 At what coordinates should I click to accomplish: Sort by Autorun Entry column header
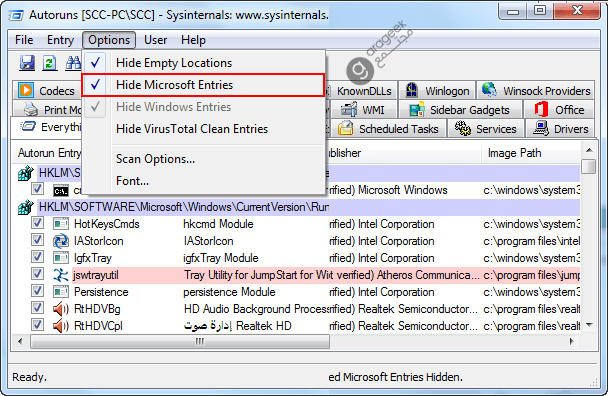pyautogui.click(x=48, y=153)
